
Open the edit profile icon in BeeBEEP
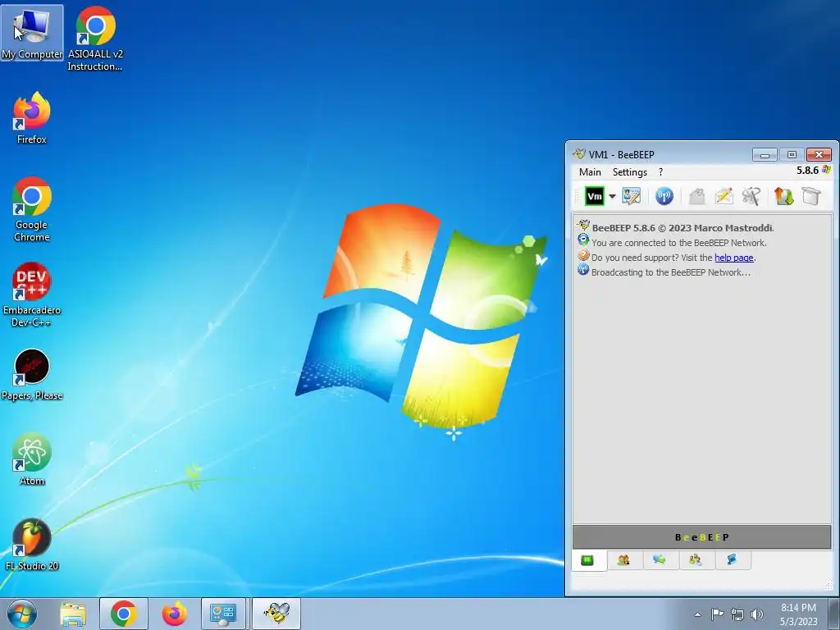point(631,196)
